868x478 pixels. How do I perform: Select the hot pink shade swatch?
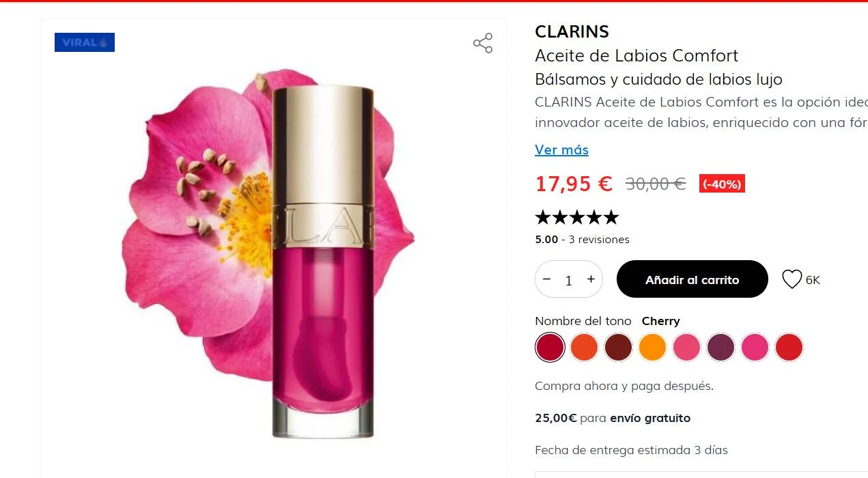[755, 348]
